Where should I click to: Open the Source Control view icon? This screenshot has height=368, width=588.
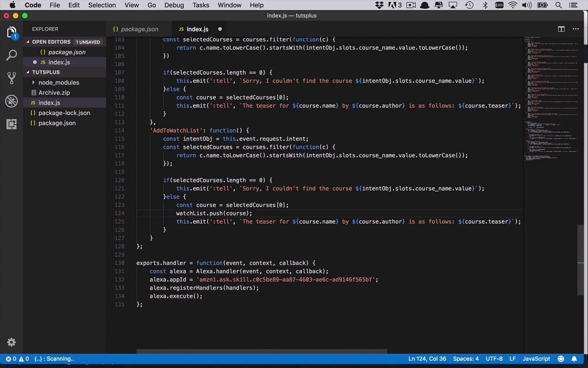(11, 78)
